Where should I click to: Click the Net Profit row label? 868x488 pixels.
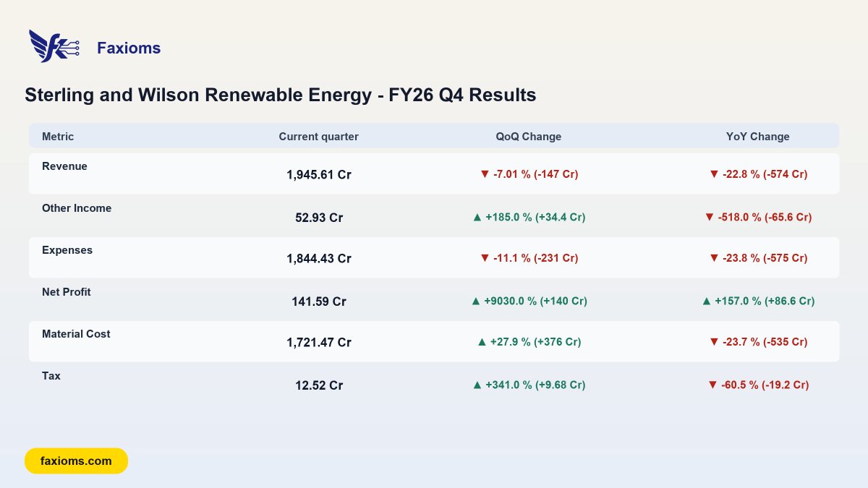click(67, 292)
